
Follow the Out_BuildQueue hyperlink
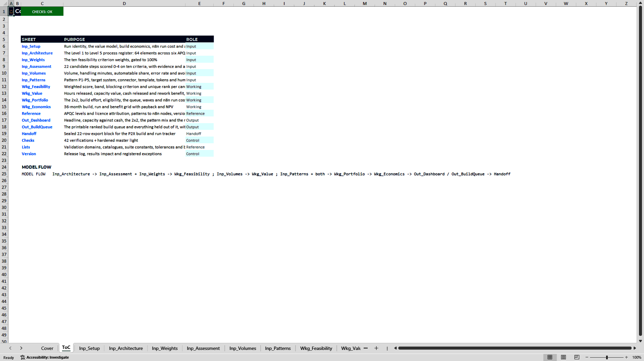click(x=37, y=127)
